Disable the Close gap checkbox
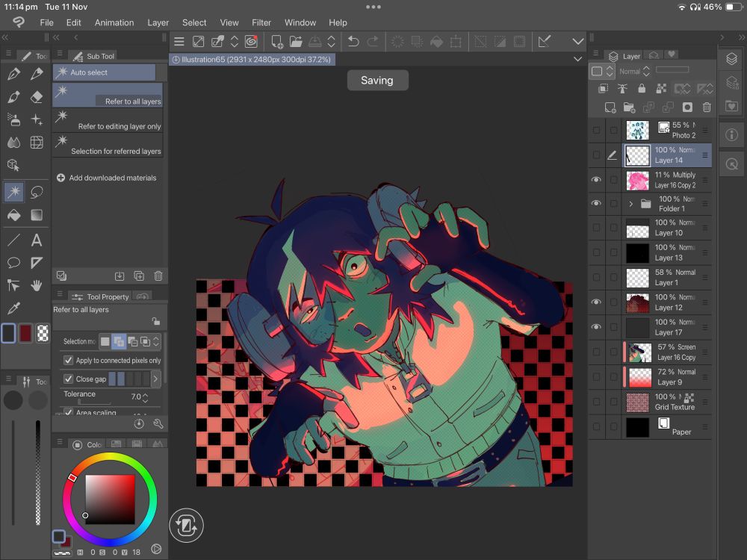Screen dimensions: 747x560 [69, 379]
